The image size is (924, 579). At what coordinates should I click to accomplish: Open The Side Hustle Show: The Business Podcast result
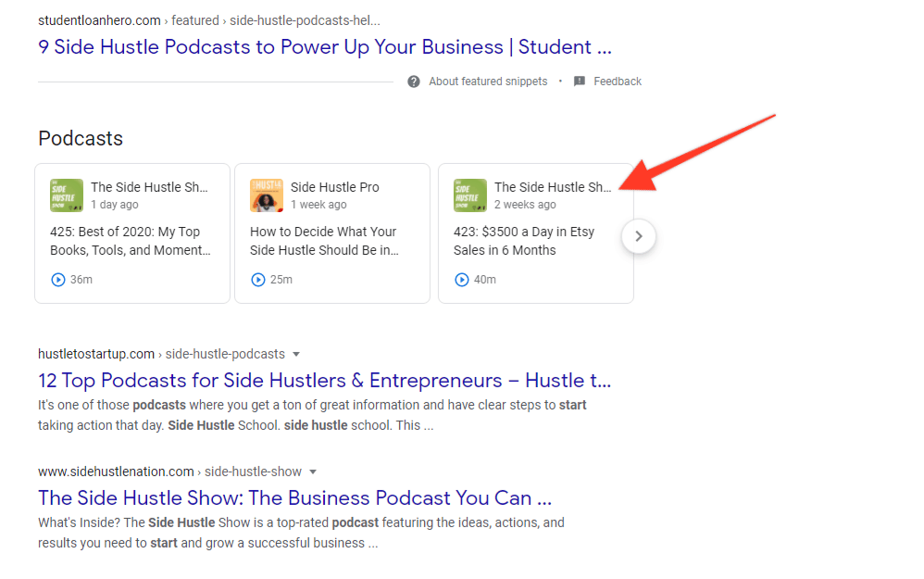click(x=294, y=498)
